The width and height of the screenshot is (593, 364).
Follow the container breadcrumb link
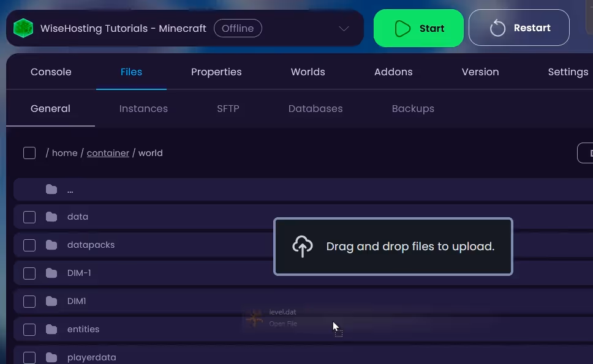[x=108, y=153]
